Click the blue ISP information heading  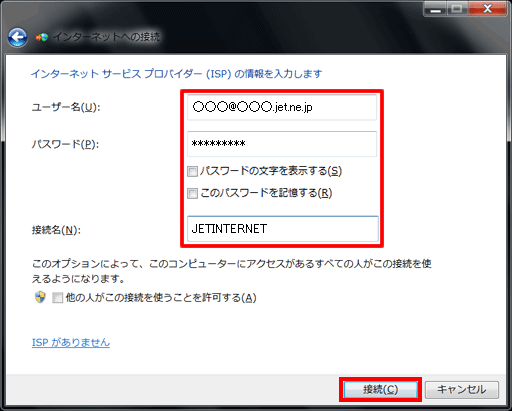(x=176, y=74)
